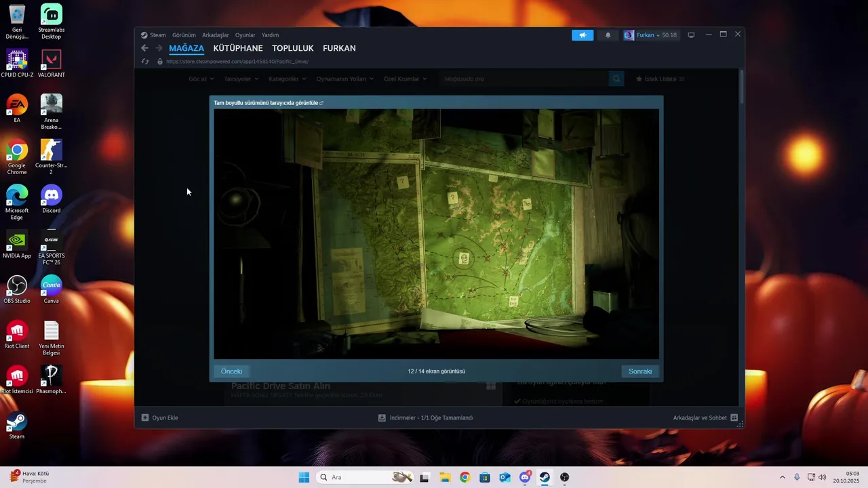Open full-size version in browser link
The image size is (868, 488).
(269, 103)
